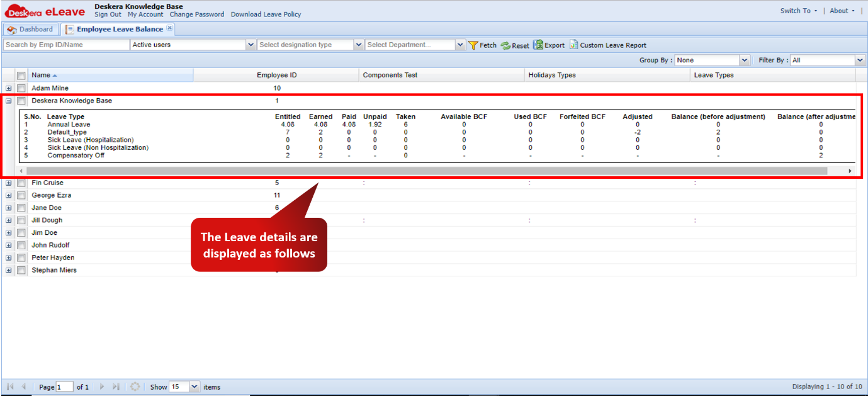
Task: Click the Export icon on the toolbar
Action: click(x=538, y=45)
